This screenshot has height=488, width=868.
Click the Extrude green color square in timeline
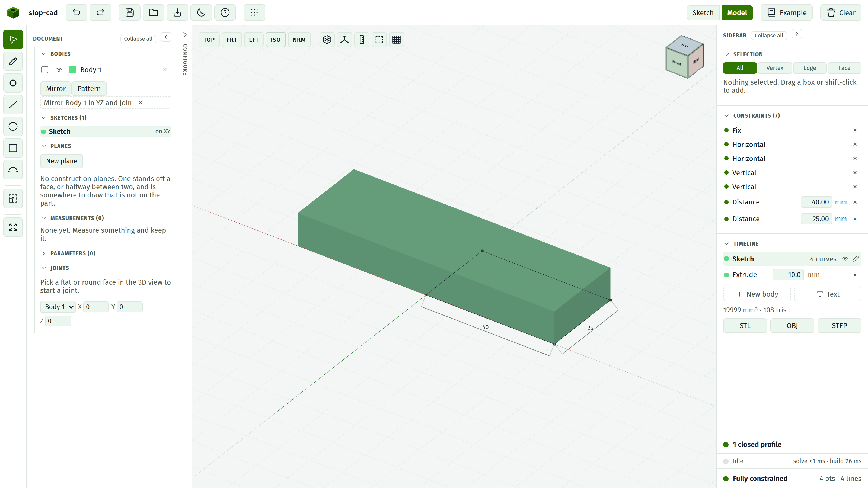726,275
